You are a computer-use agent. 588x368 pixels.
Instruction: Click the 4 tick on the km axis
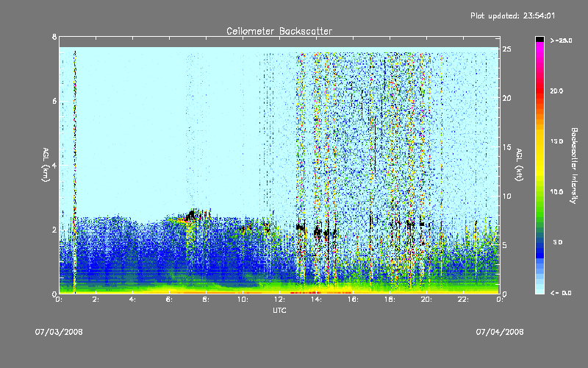tap(54, 165)
